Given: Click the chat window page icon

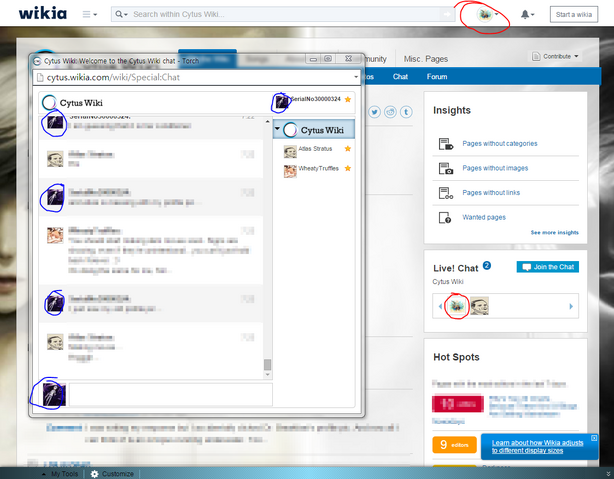Looking at the screenshot, I should (x=40, y=78).
